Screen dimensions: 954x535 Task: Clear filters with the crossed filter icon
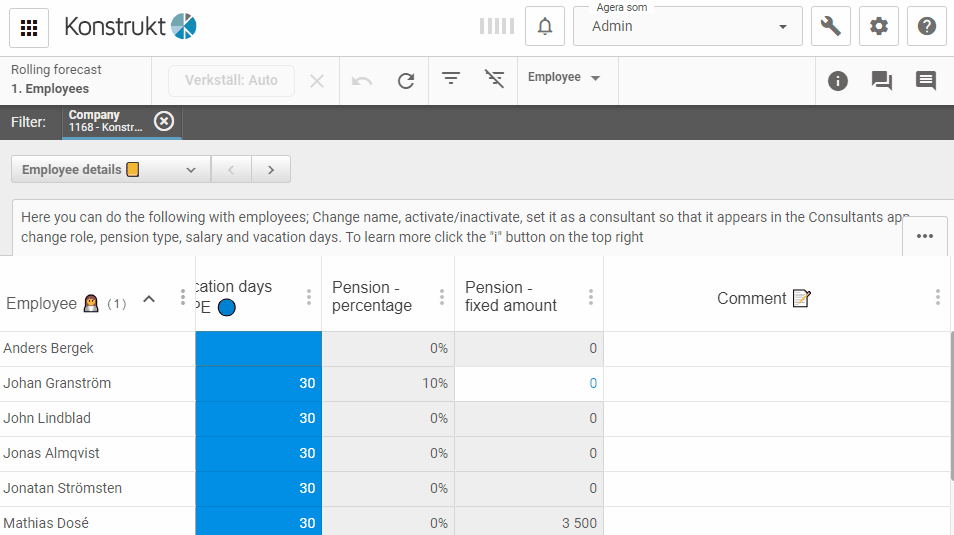click(x=494, y=79)
